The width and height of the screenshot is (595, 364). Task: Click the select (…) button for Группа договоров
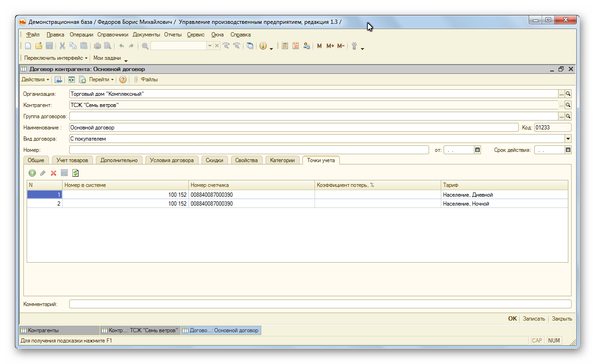pyautogui.click(x=562, y=116)
